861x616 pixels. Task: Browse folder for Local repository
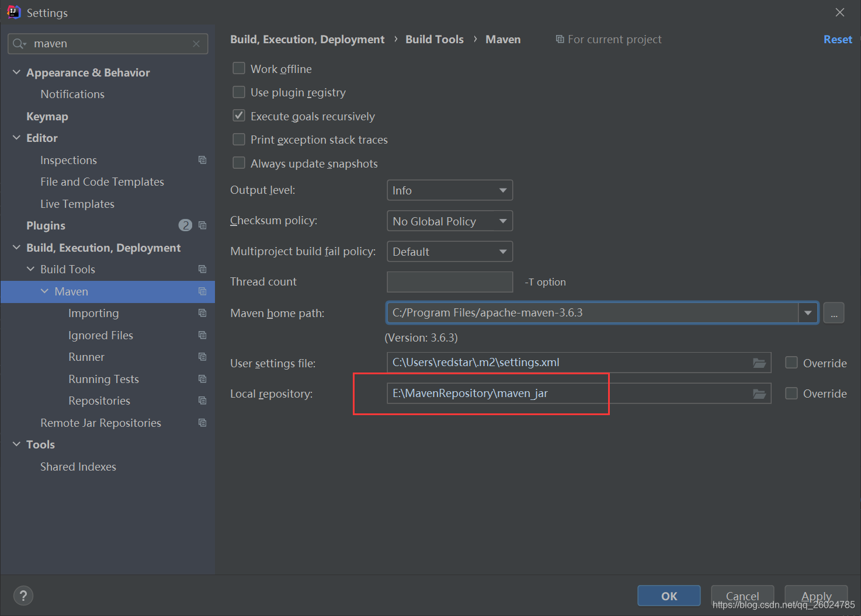(759, 394)
